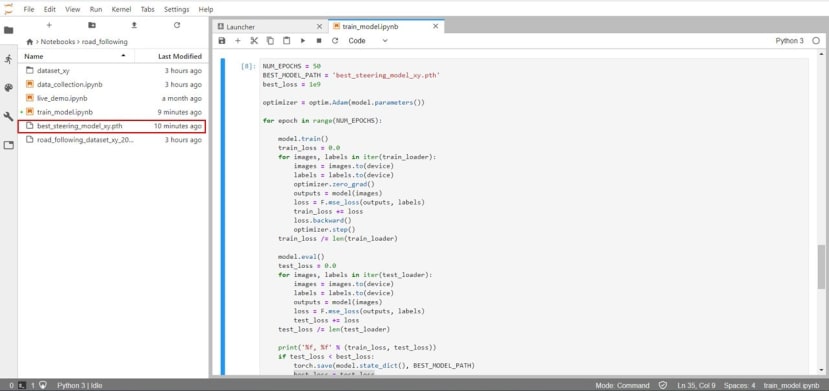Screen dimensions: 829x391
Task: Select train_model.ipynb in file list
Action: coord(112,112)
